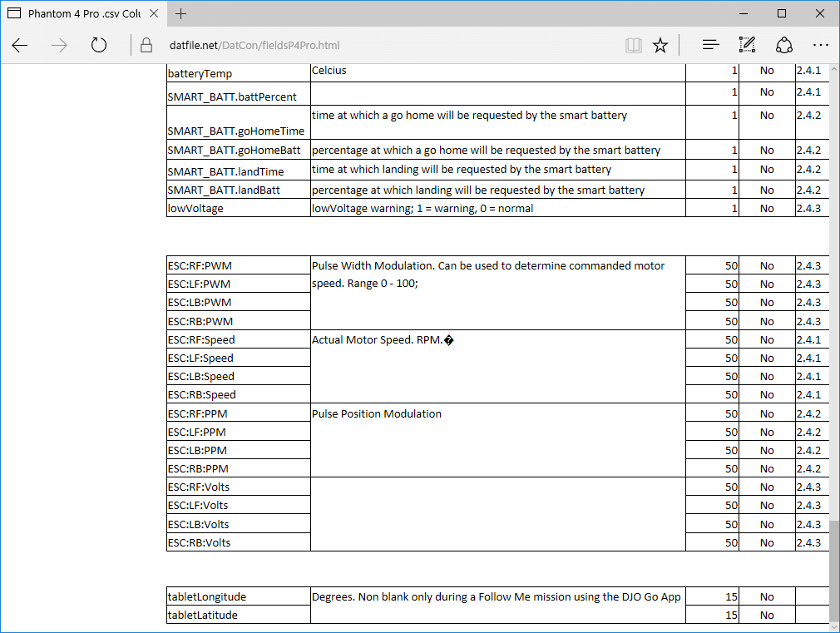Add page to favorites with star
The height and width of the screenshot is (633, 840).
tap(660, 46)
